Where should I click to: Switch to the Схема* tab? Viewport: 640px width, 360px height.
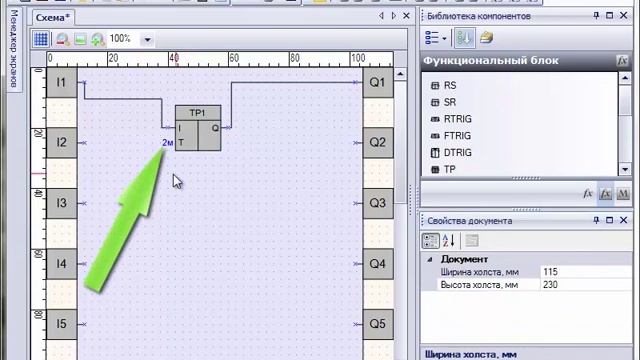tap(53, 18)
